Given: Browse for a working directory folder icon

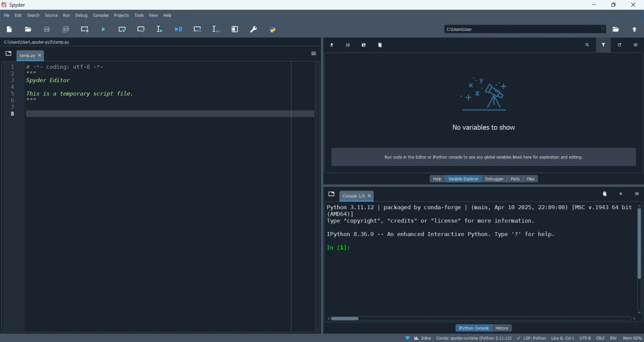Looking at the screenshot, I should [615, 29].
